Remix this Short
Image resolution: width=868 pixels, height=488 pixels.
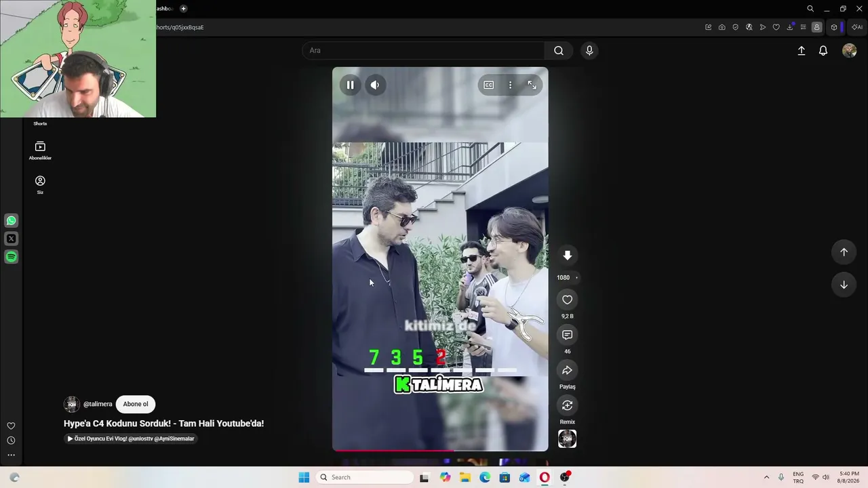pos(567,405)
